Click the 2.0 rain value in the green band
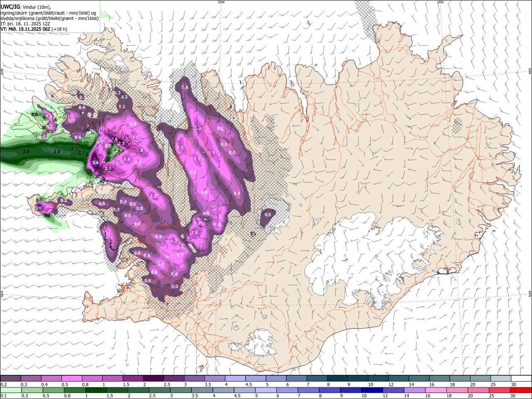Image resolution: width=532 pixels, height=399 pixels. 26,151
